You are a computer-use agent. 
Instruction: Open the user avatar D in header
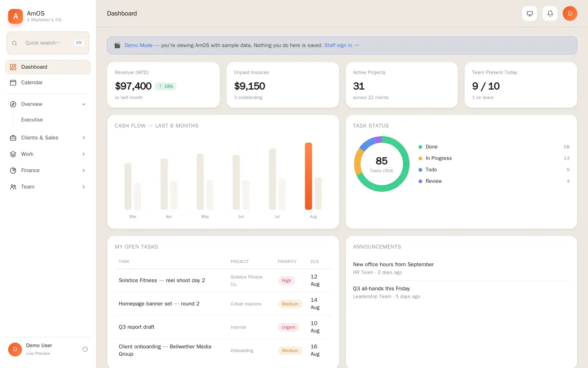click(570, 13)
